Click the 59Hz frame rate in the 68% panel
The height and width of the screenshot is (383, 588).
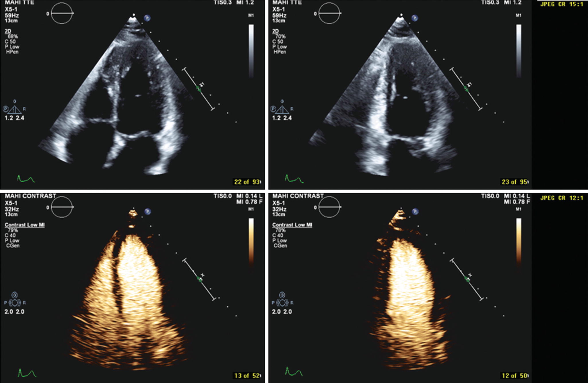point(12,15)
